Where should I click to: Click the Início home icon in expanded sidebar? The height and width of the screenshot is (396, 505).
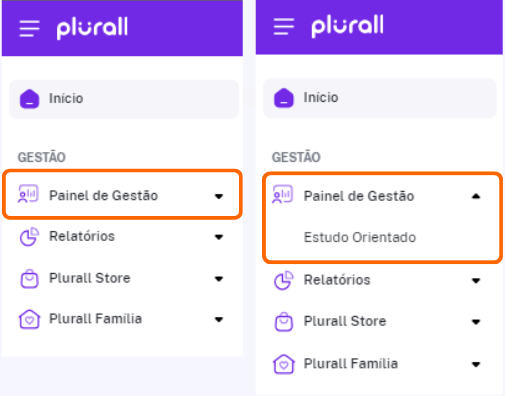pos(284,98)
